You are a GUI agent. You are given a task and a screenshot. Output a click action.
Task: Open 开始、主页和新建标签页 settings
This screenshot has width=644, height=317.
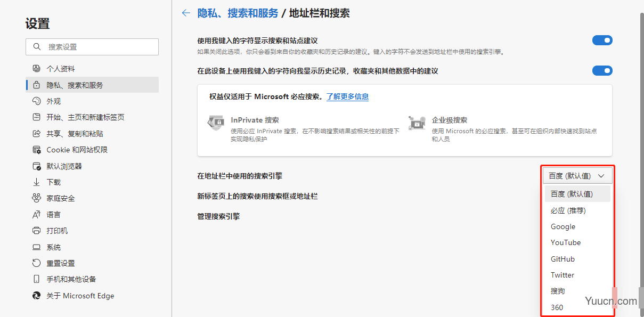92,117
